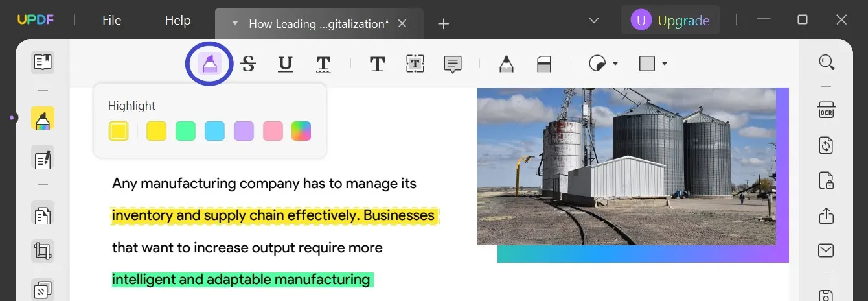Viewport: 868px width, 301px height.
Task: Click the grain silos image
Action: [x=626, y=166]
